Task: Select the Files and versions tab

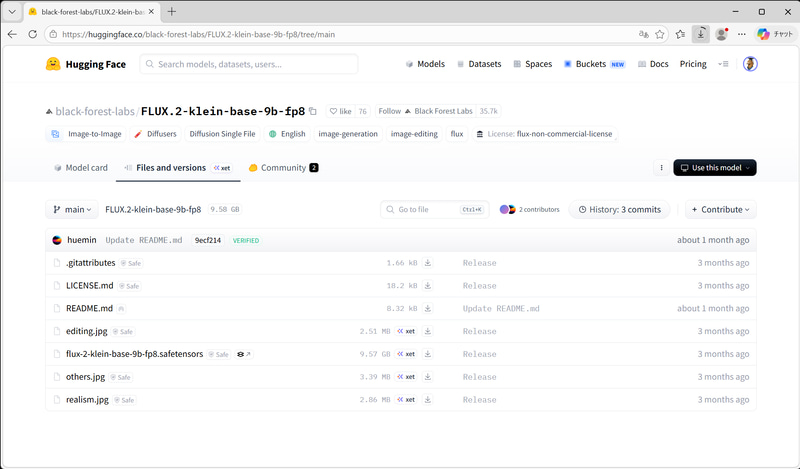Action: click(x=178, y=167)
